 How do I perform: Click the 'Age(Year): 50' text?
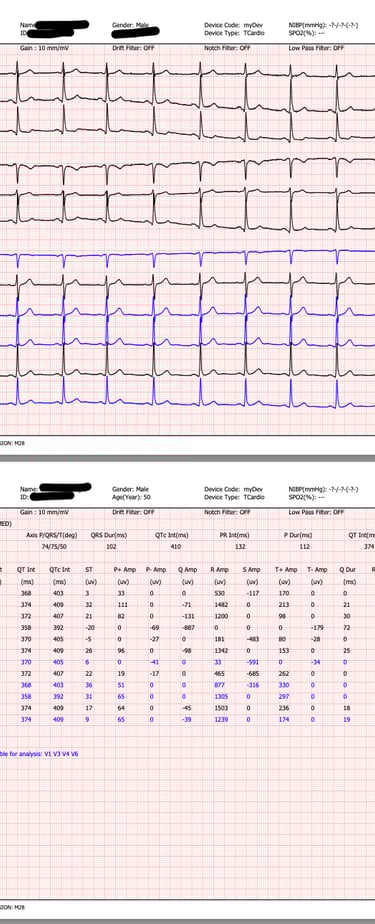click(131, 496)
